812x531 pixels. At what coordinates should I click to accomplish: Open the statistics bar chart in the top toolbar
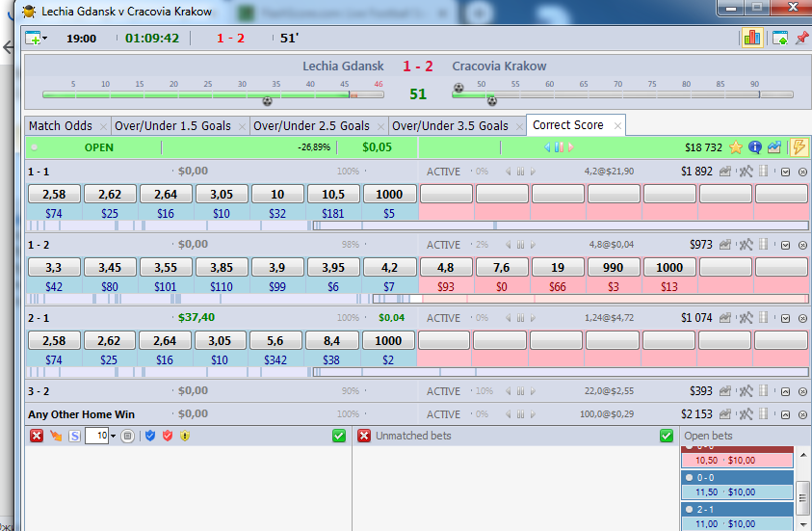[752, 38]
